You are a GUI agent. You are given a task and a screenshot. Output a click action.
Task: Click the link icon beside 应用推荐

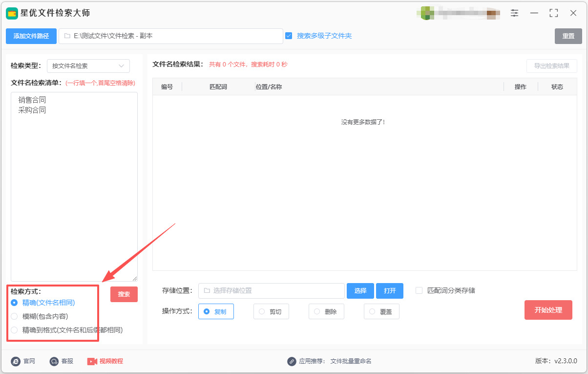[x=292, y=361]
